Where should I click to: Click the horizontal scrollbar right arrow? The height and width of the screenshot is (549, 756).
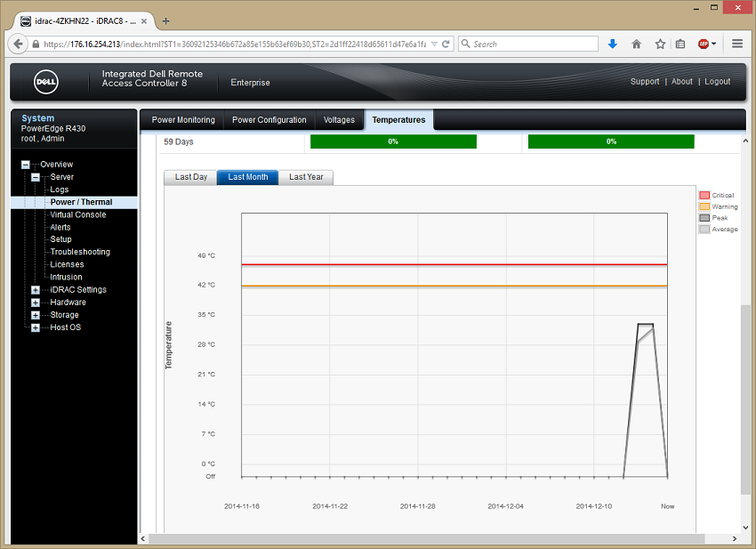tap(735, 538)
